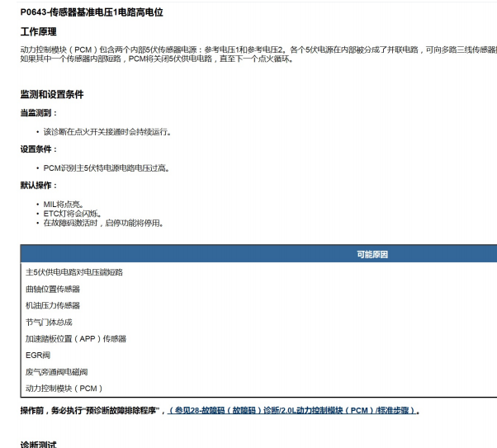
Task: Click paragraph line starting 如果其中一个传感器内部短路
Action: (157, 59)
